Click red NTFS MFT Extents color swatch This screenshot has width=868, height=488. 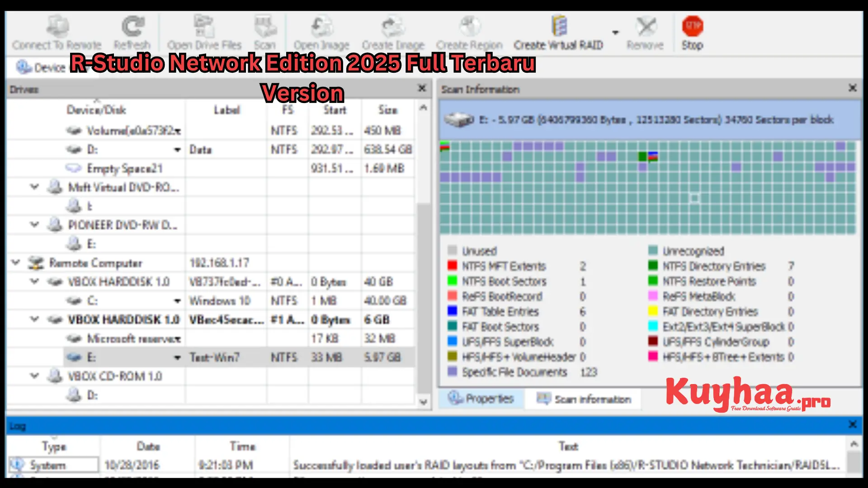452,266
